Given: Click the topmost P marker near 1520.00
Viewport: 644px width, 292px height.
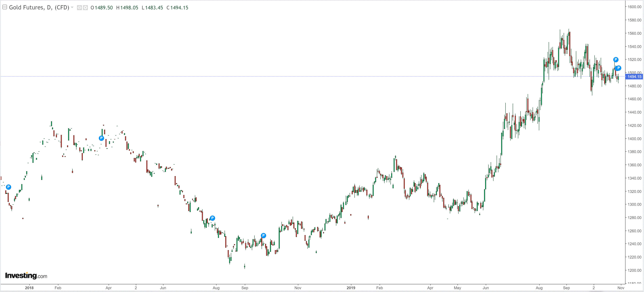Looking at the screenshot, I should coord(616,60).
